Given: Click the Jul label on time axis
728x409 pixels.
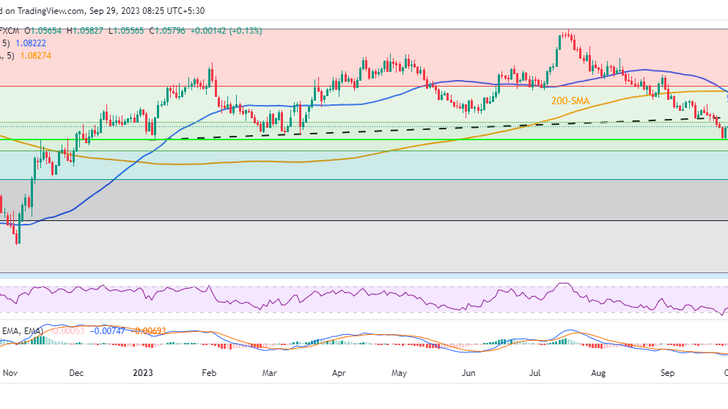Looking at the screenshot, I should point(534,373).
